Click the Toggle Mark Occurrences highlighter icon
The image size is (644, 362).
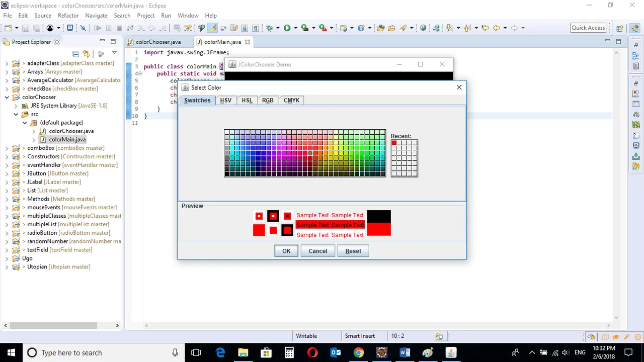(x=213, y=28)
